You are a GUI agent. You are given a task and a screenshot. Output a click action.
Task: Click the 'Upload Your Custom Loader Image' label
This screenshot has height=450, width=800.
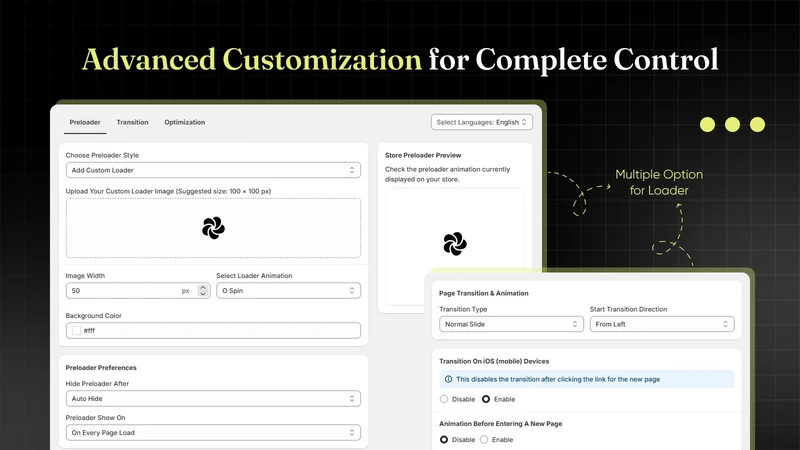168,191
